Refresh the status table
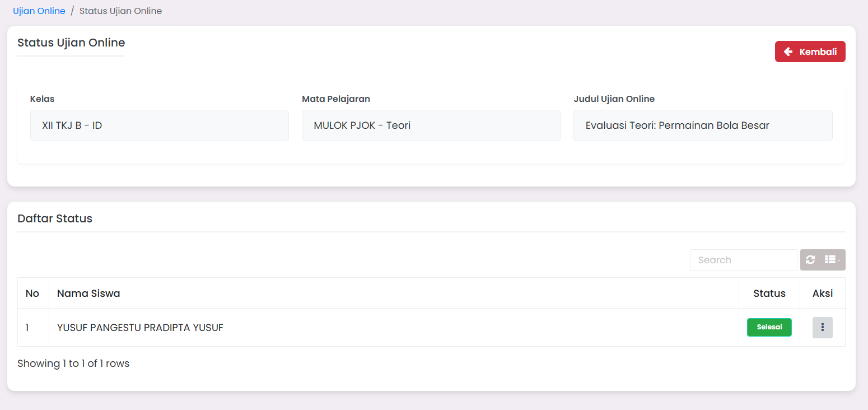868x410 pixels. point(810,260)
